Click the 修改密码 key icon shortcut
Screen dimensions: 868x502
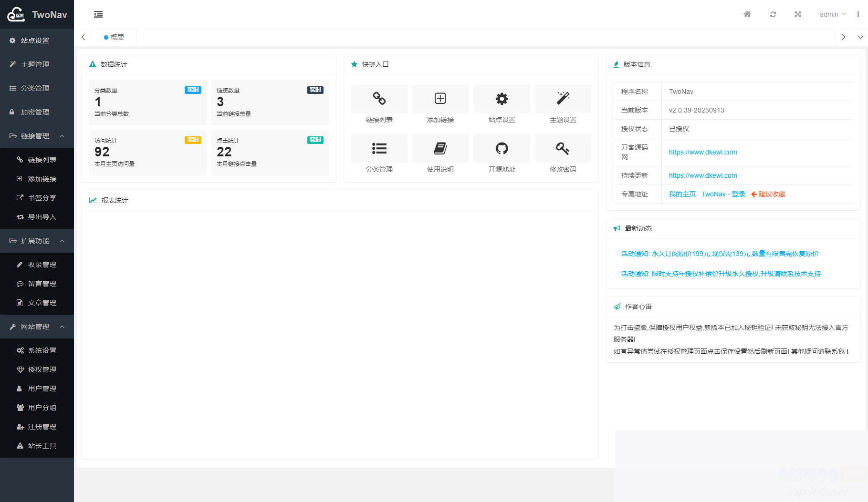pos(563,149)
